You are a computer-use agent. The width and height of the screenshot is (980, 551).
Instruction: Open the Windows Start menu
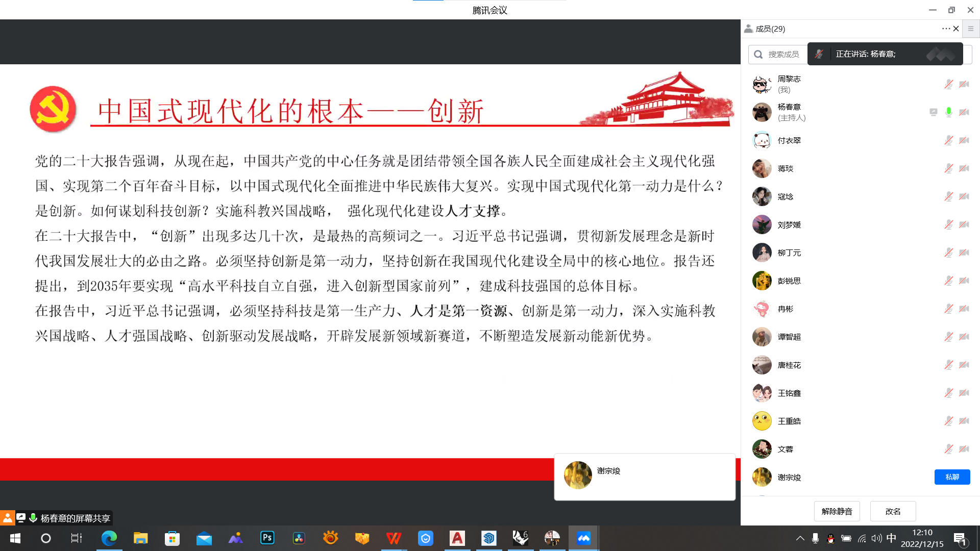[15, 538]
